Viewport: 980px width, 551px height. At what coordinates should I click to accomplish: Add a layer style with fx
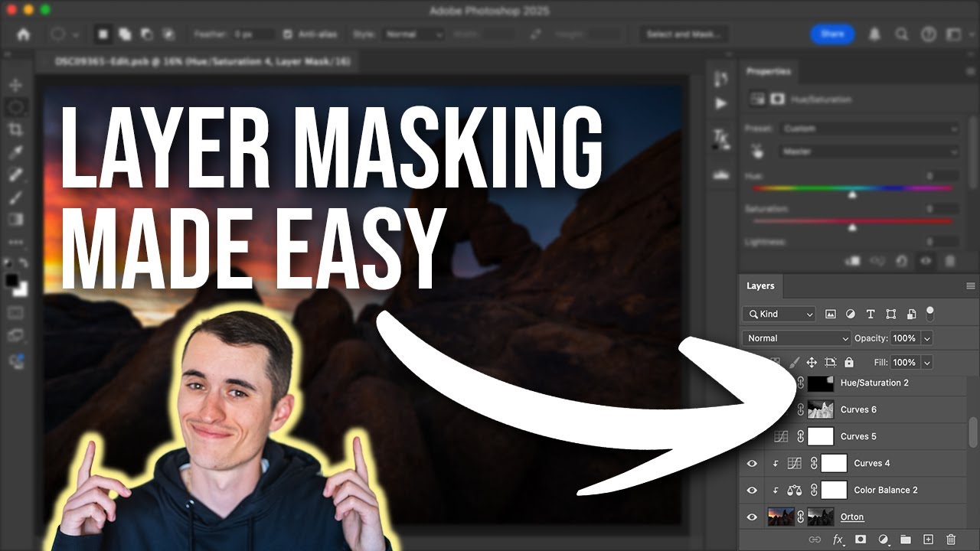point(838,540)
